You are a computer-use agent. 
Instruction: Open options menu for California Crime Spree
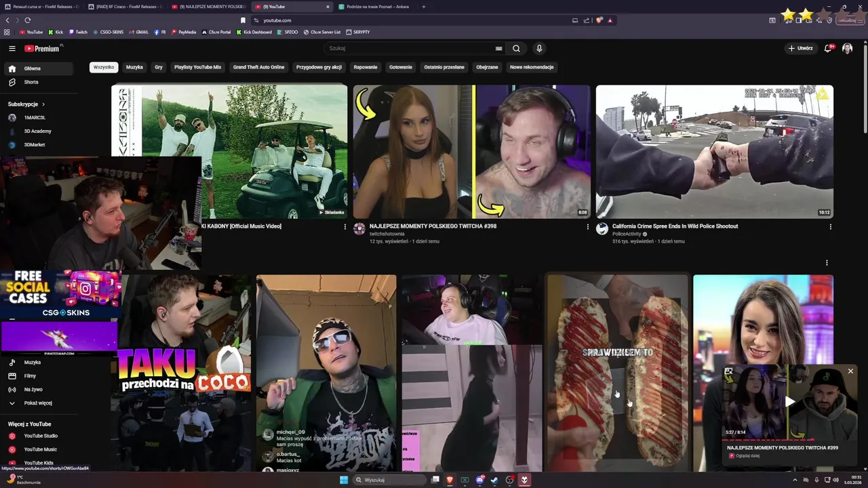830,227
